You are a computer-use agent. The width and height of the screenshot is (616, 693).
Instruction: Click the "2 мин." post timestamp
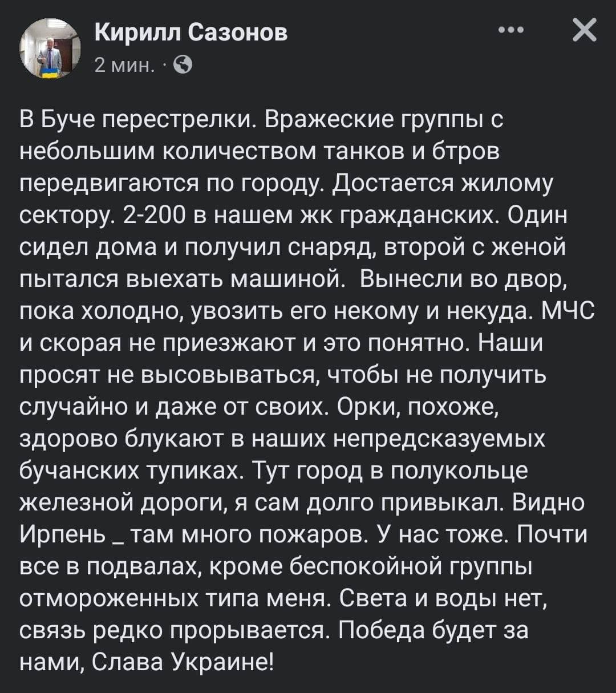tap(124, 66)
